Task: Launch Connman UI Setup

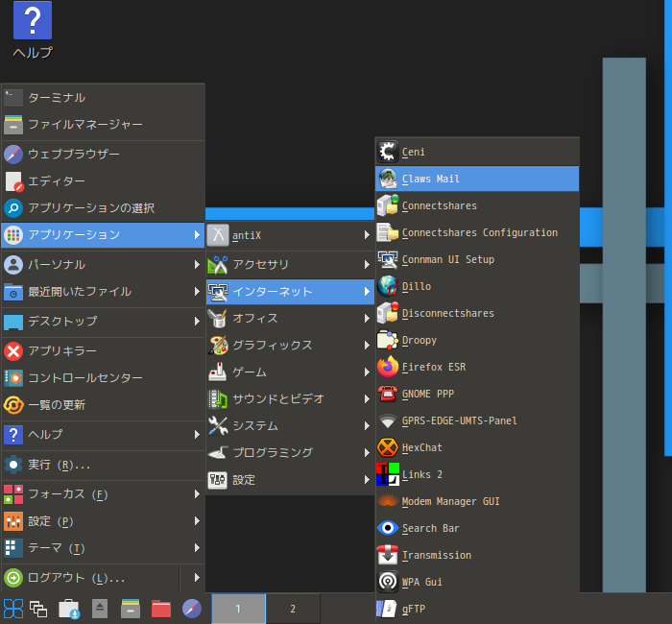Action: [x=477, y=259]
